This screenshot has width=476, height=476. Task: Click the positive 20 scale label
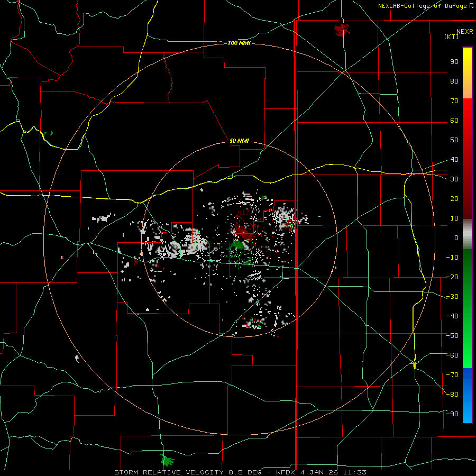point(454,199)
